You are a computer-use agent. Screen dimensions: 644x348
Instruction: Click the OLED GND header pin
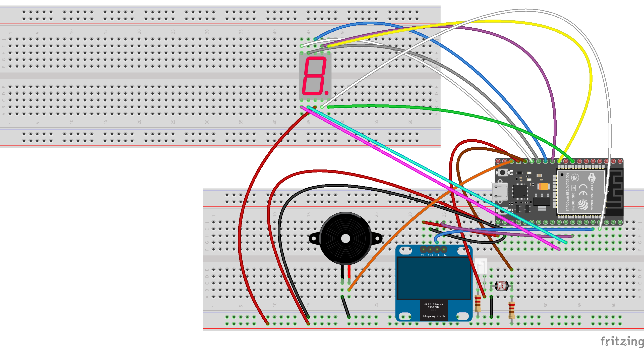[430, 250]
